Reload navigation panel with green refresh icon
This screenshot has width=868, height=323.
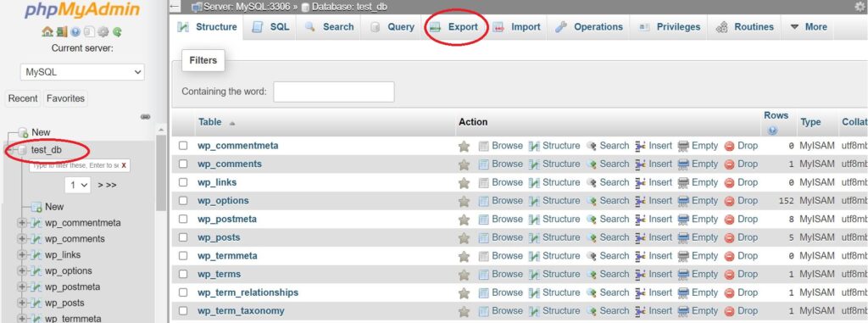tap(117, 32)
